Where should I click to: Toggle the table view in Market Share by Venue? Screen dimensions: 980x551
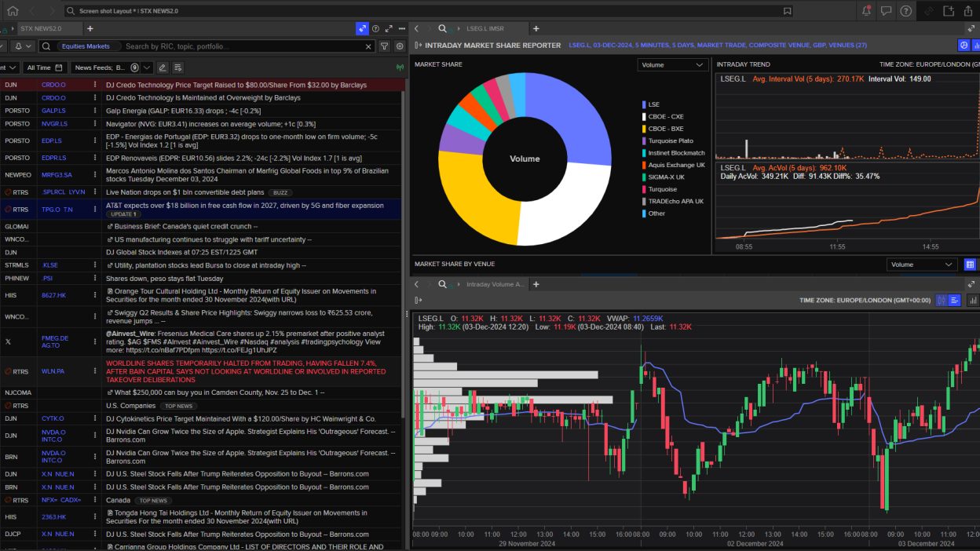pyautogui.click(x=971, y=265)
